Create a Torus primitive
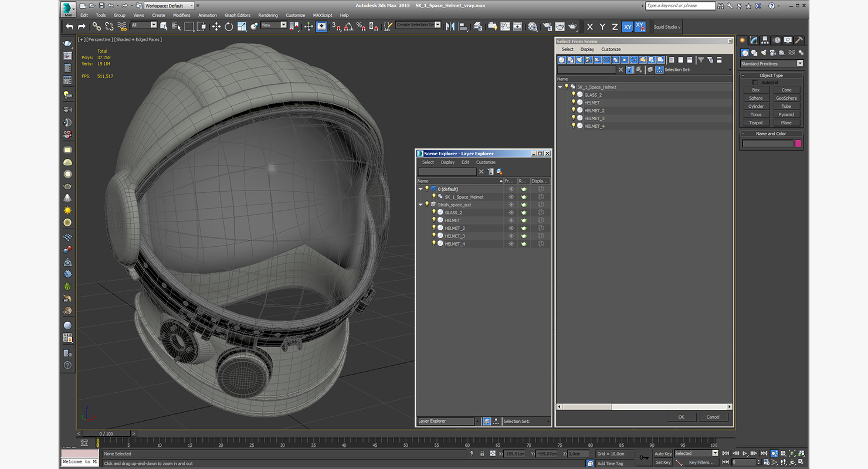868x469 pixels. click(756, 115)
